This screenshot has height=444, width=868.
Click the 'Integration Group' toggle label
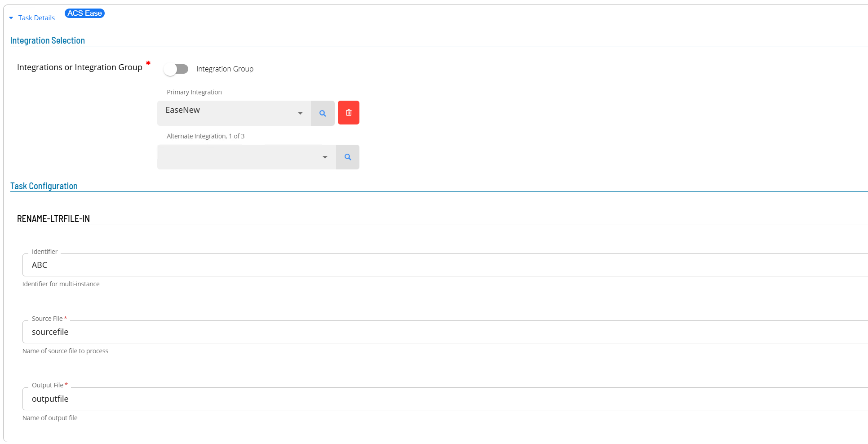tap(225, 69)
